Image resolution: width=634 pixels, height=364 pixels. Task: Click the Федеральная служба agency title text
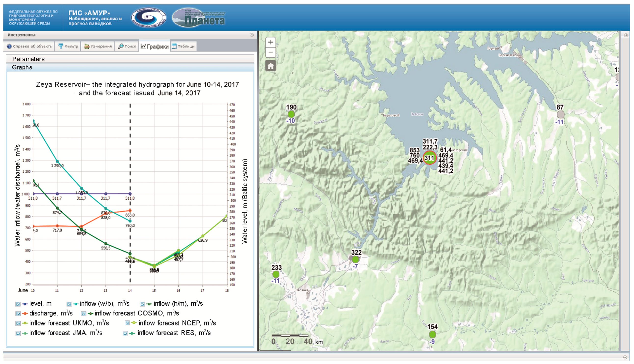click(33, 17)
